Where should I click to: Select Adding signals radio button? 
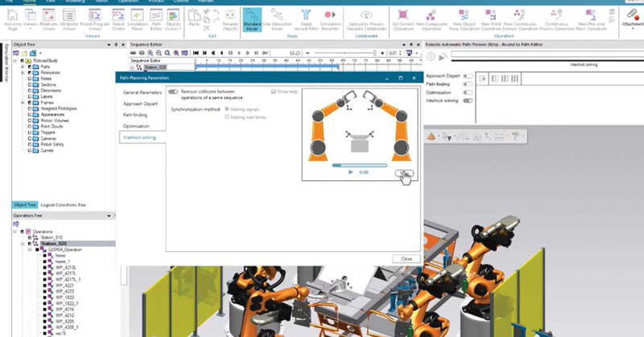pyautogui.click(x=227, y=109)
